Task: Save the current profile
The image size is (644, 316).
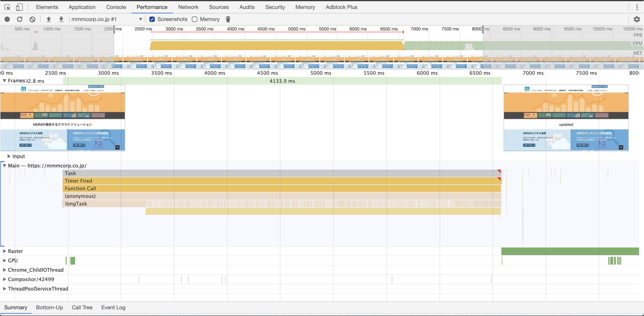Action: pyautogui.click(x=61, y=19)
